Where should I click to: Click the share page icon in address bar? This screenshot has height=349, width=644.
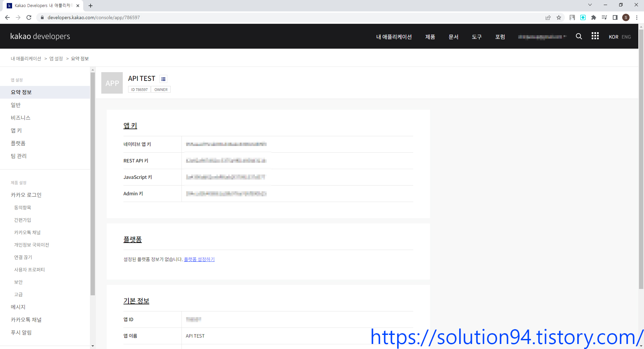click(548, 17)
